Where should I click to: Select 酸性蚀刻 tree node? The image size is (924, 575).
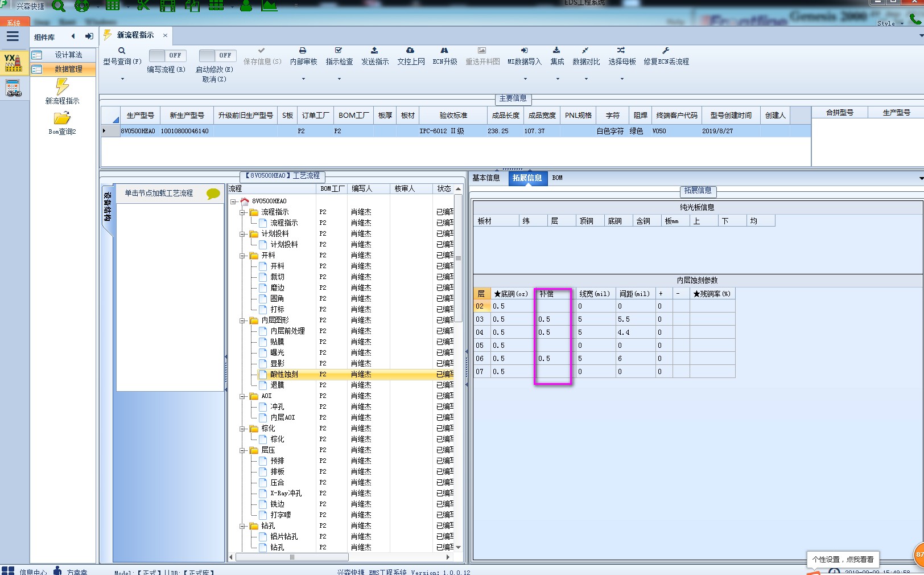[x=284, y=375]
